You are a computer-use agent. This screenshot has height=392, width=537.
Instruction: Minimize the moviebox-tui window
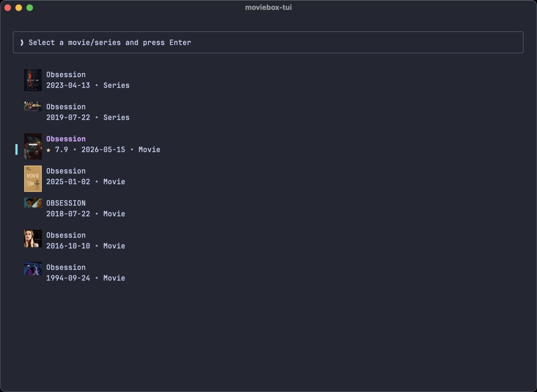18,8
